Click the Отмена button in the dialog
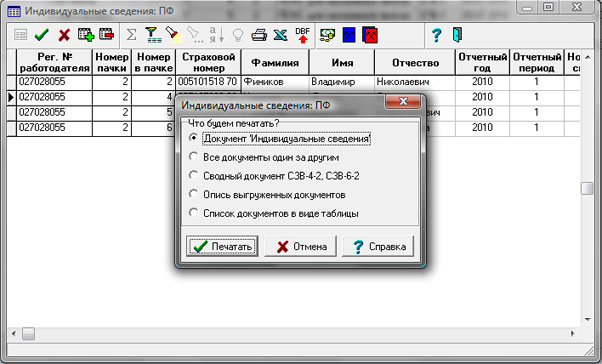602x364 pixels. pyautogui.click(x=301, y=246)
